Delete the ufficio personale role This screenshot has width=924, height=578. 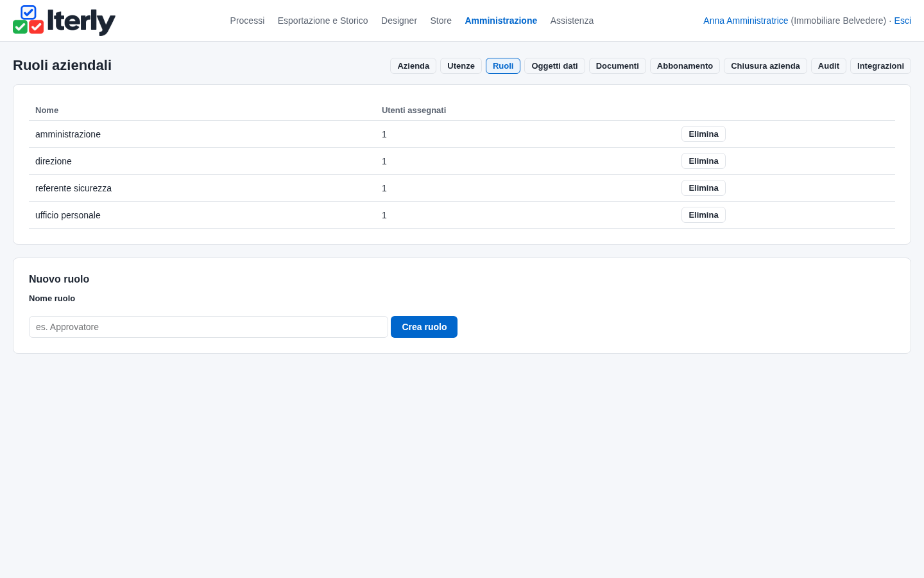click(x=703, y=215)
